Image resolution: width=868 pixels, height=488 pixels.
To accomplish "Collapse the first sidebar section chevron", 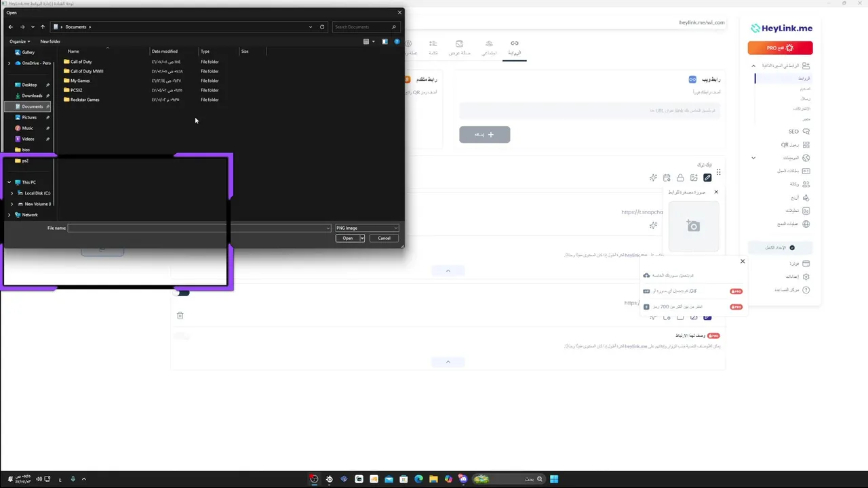I will point(753,66).
